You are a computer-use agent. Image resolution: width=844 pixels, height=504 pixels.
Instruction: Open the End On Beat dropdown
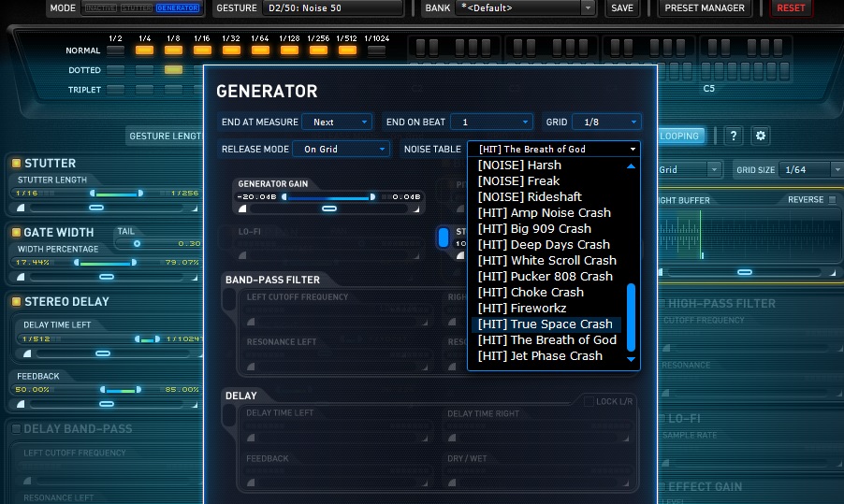491,122
